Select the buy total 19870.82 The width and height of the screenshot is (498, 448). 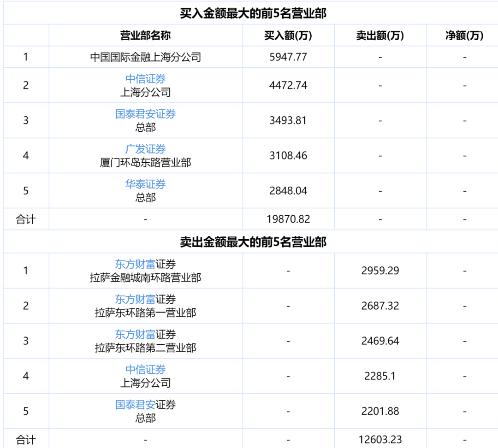coord(288,219)
